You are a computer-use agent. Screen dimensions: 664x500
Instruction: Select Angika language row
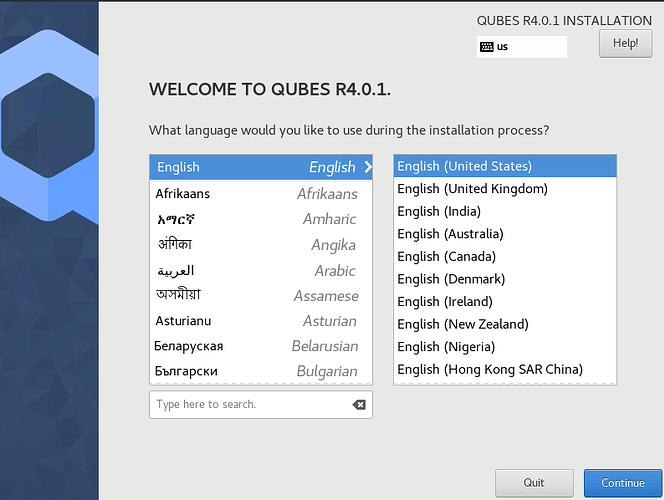[x=261, y=245]
